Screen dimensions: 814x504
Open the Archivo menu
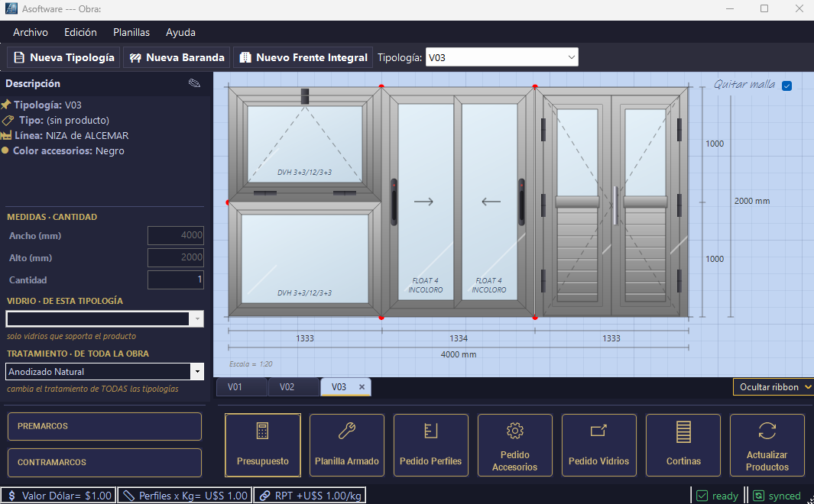[x=30, y=32]
